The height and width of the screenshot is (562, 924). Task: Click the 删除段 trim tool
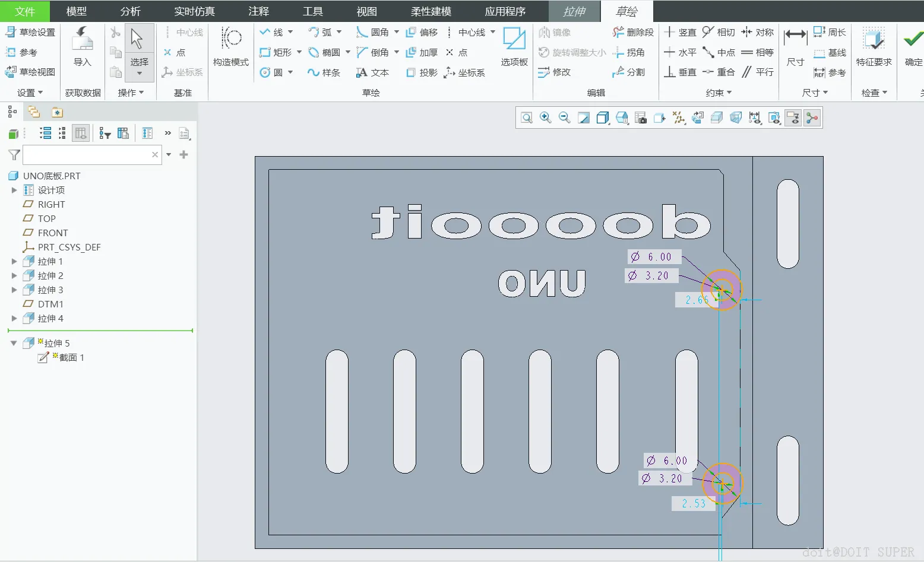633,32
